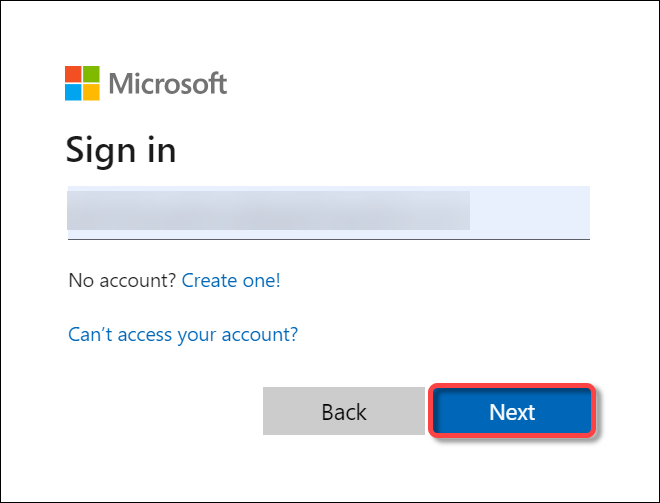Click the underline beneath the email field
This screenshot has width=660, height=503.
click(329, 239)
